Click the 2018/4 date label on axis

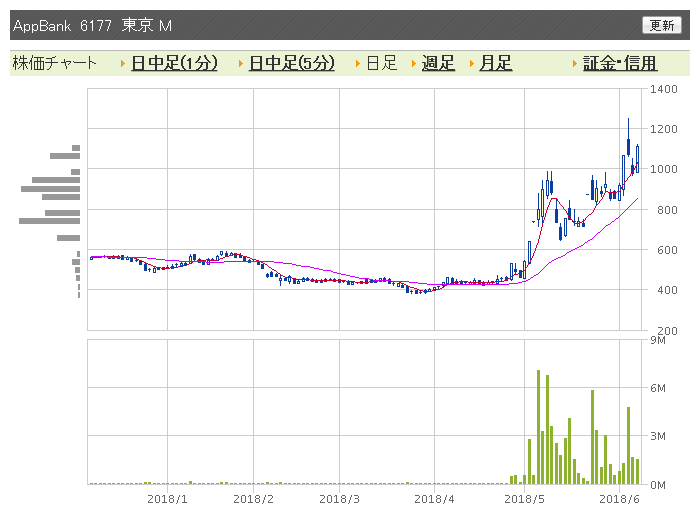point(434,499)
